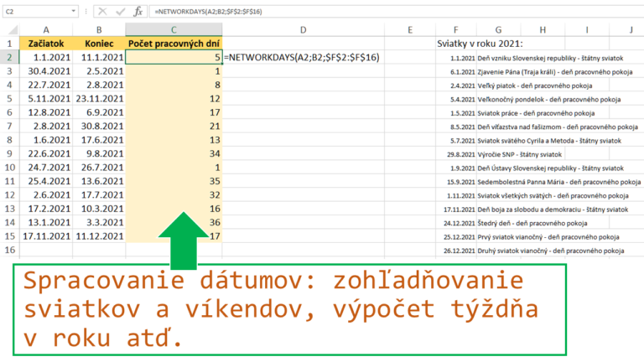Select row 2 header
The image size is (644, 362).
(8, 57)
